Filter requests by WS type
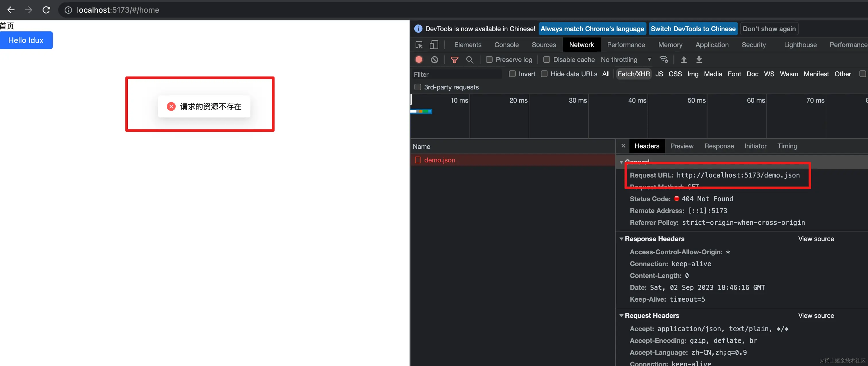Viewport: 868px width, 366px height. (769, 74)
